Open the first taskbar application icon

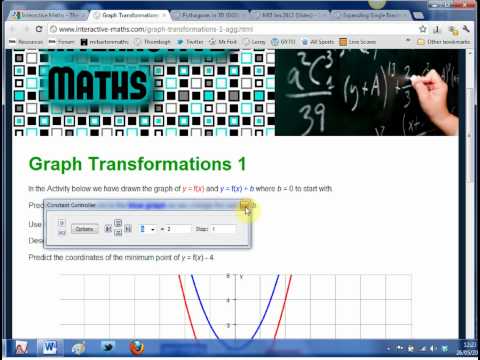(x=22, y=348)
